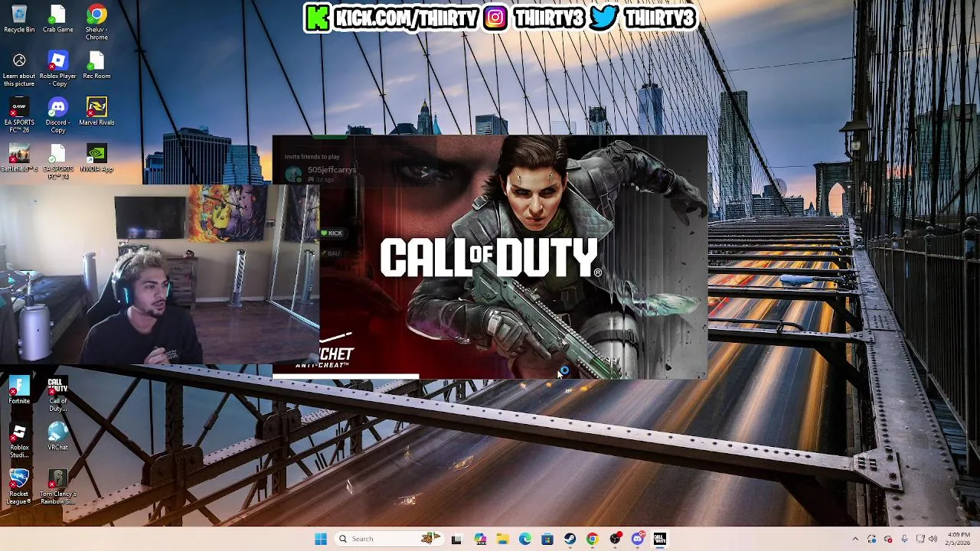This screenshot has width=980, height=551.
Task: Open File Explorer from the taskbar
Action: (x=502, y=539)
